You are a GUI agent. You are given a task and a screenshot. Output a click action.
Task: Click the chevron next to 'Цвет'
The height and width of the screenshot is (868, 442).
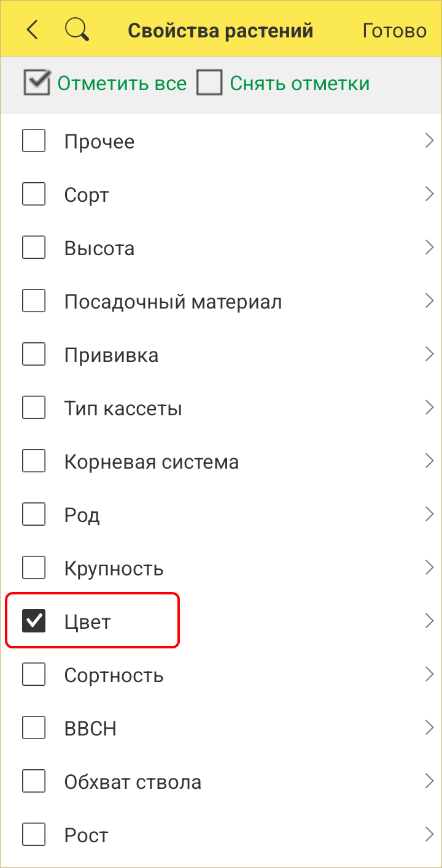pos(429,621)
